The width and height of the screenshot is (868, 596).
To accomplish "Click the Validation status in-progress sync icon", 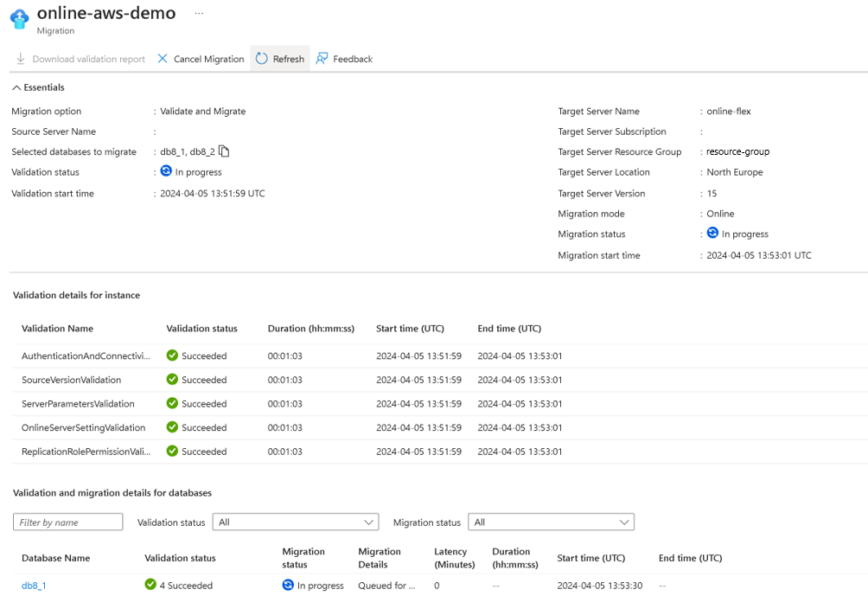I will pos(166,171).
